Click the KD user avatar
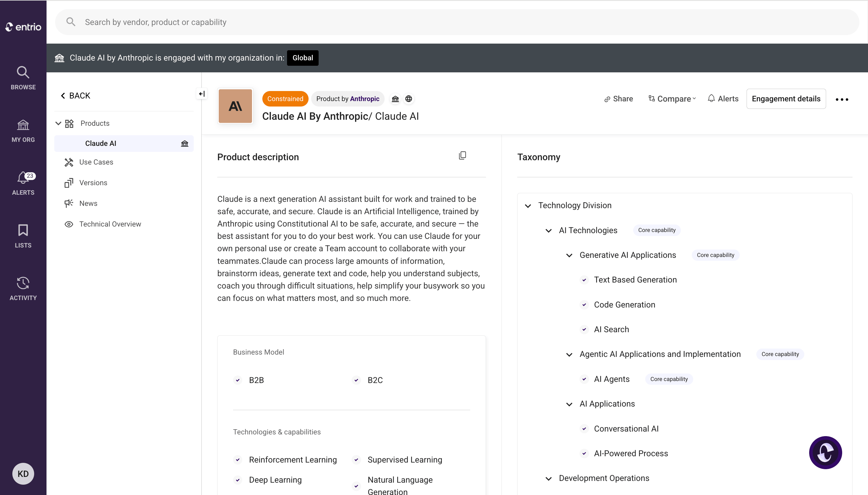 pos(23,473)
